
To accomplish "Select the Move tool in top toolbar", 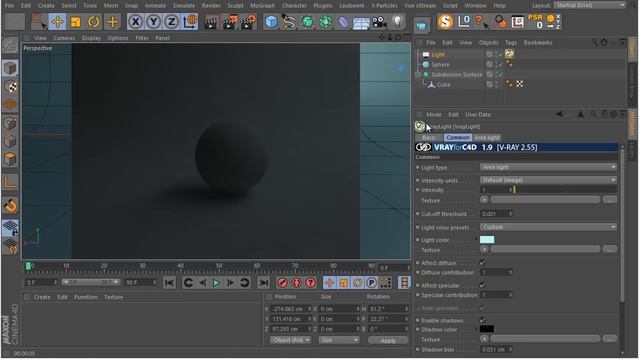I will (x=58, y=22).
